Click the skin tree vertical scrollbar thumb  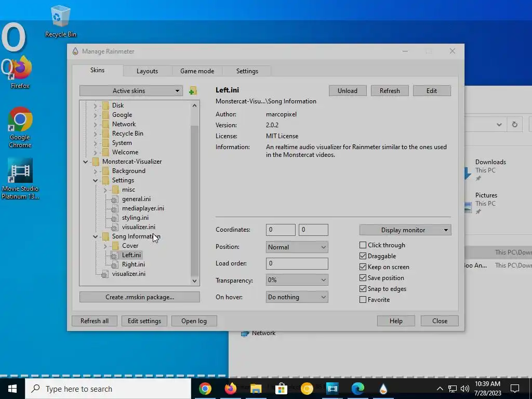click(194, 200)
